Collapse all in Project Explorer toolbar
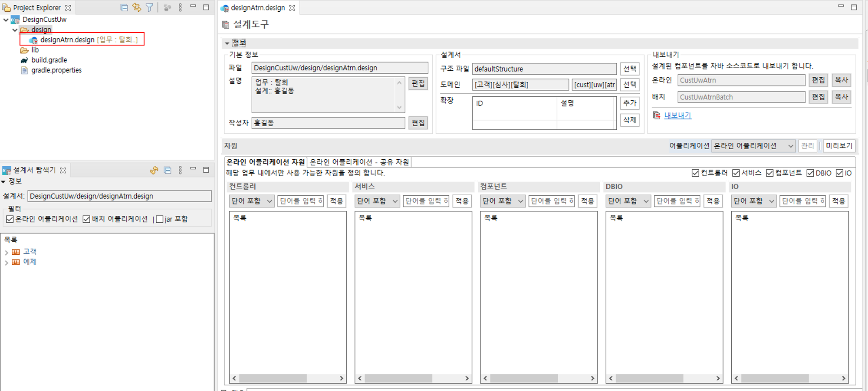868x391 pixels. coord(124,7)
